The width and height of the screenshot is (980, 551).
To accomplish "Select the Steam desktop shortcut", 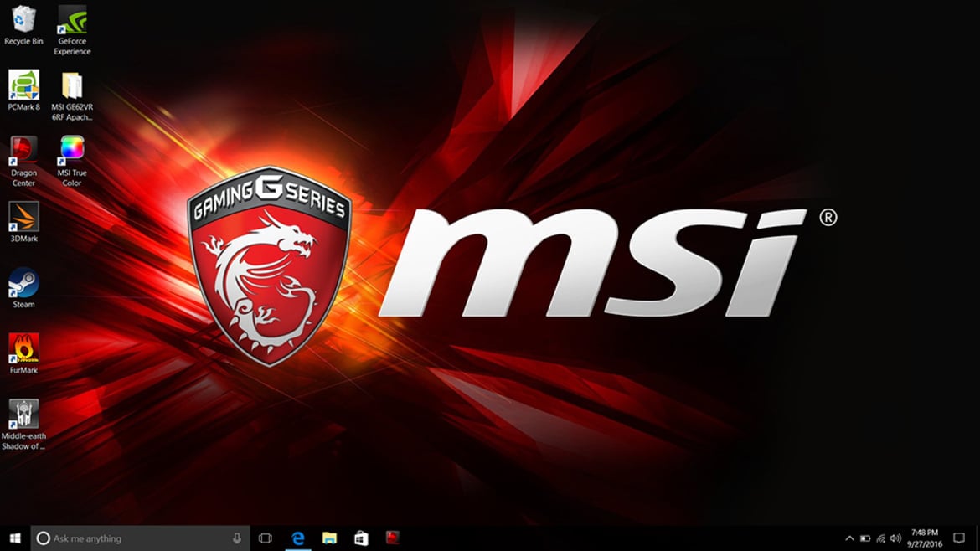I will 23,288.
